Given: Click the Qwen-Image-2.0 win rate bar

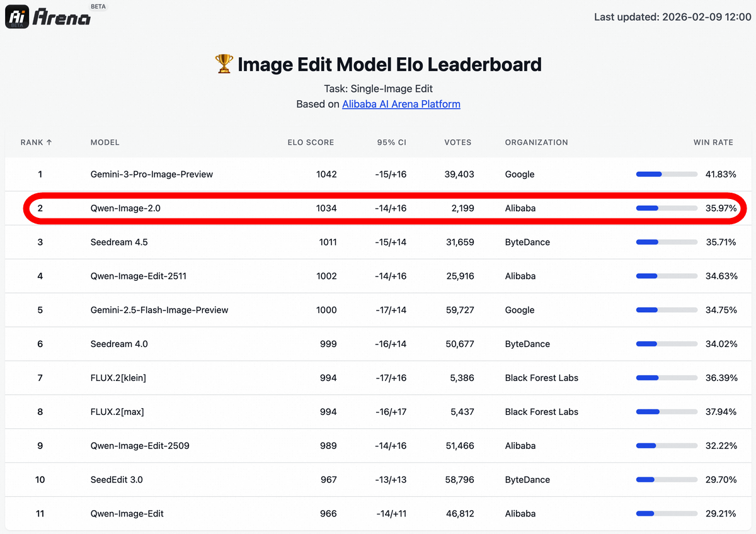Looking at the screenshot, I should coord(667,208).
